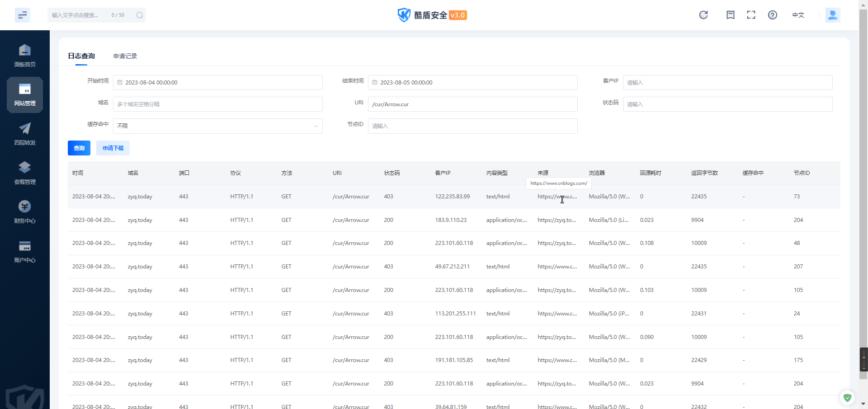Switch language via 中文 selector
Image resolution: width=868 pixels, height=409 pixels.
coord(798,15)
